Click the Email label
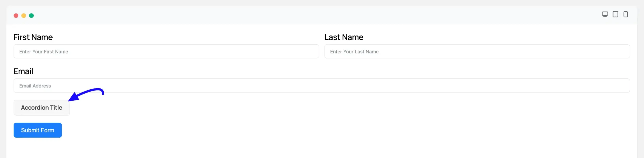This screenshot has width=644, height=158. (23, 71)
